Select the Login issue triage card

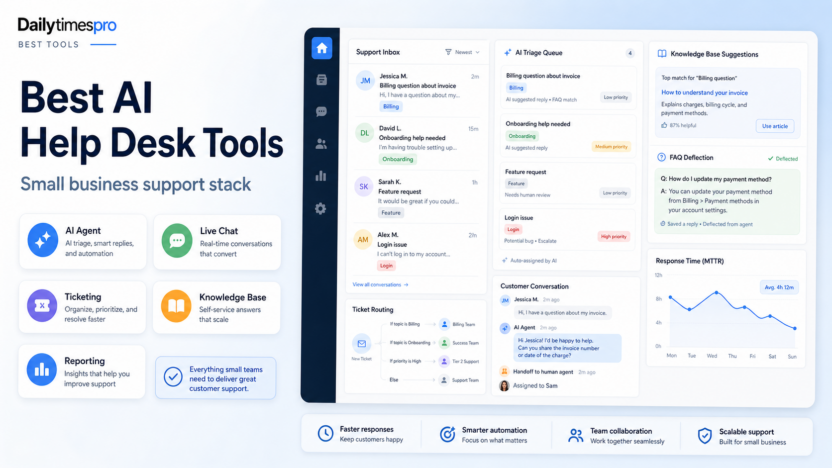coord(567,230)
